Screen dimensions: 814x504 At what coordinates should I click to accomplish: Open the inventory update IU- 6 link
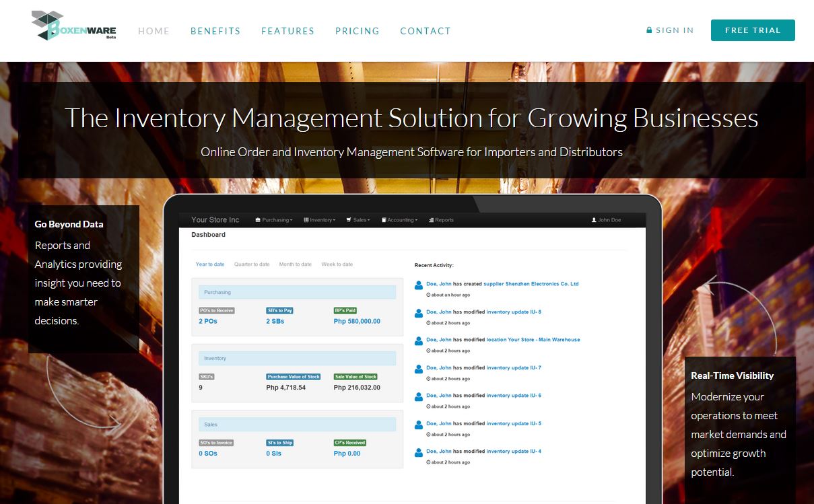(x=514, y=396)
